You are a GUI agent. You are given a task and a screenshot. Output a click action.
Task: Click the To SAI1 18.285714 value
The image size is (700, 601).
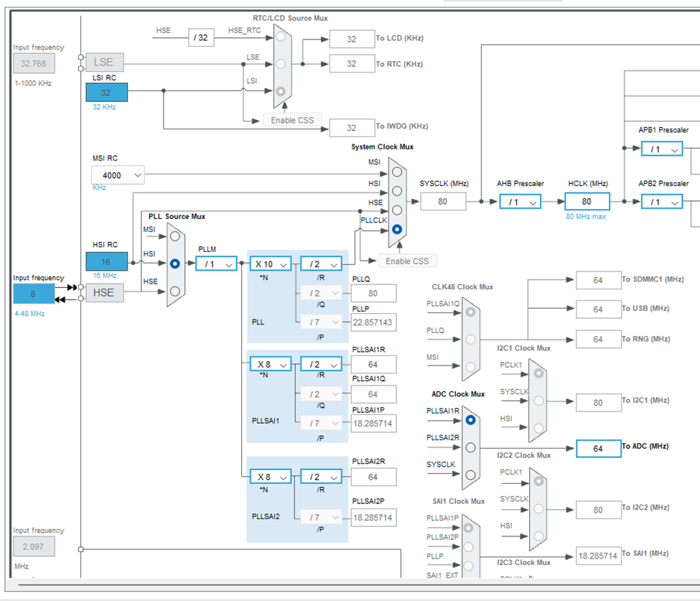598,556
